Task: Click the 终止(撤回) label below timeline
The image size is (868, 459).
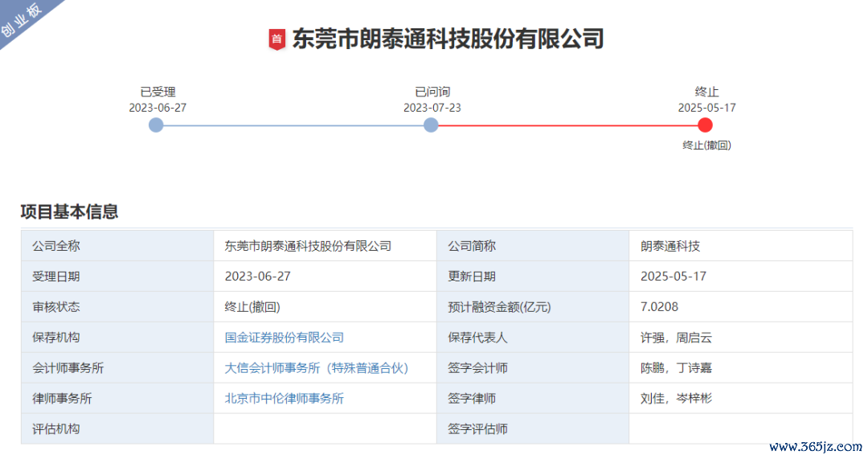Action: point(707,145)
